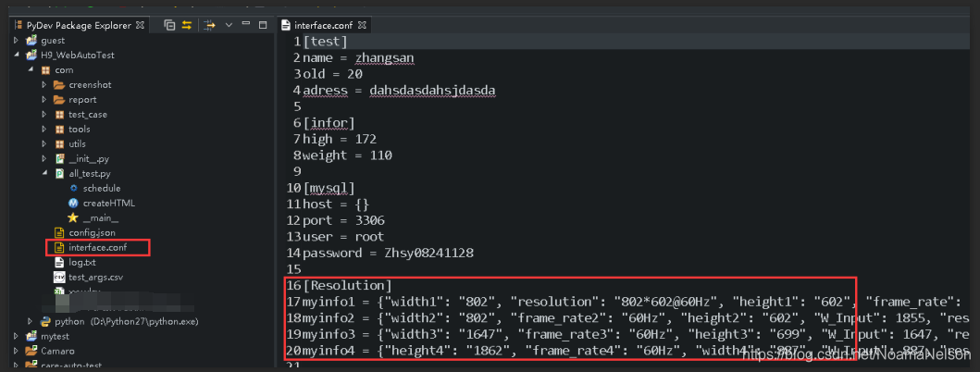Expand the guest project node
Screen dimensions: 980x372
tap(17, 41)
